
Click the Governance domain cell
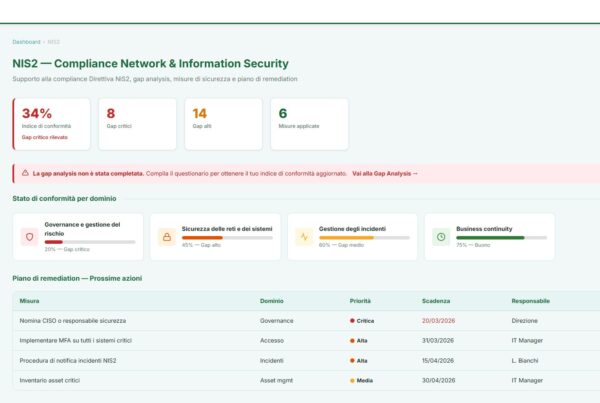point(277,321)
